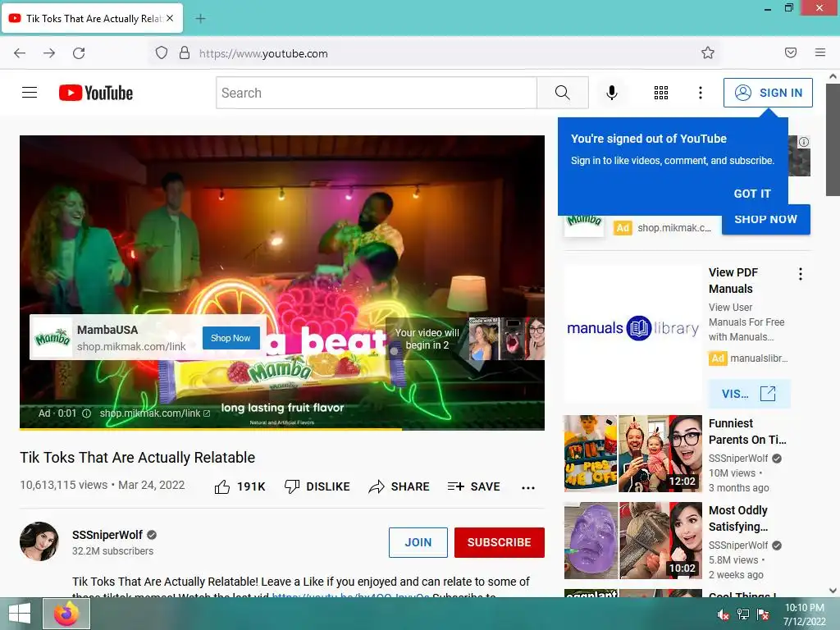Open Action Center flag tray icon
The height and width of the screenshot is (630, 840).
(763, 614)
